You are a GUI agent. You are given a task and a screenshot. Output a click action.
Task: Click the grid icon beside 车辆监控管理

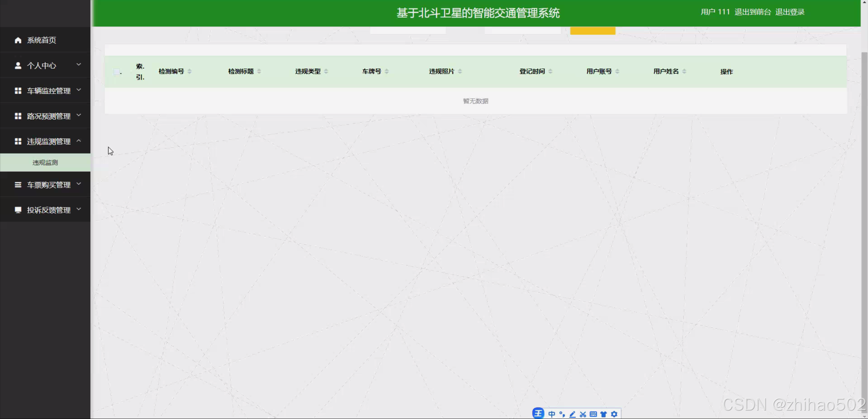[18, 91]
